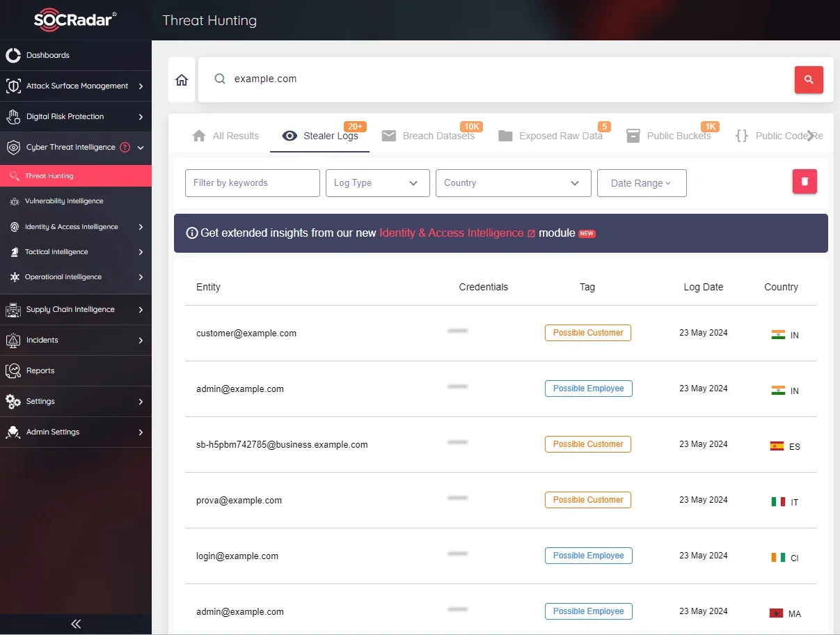Open the Country filter dropdown

(513, 183)
